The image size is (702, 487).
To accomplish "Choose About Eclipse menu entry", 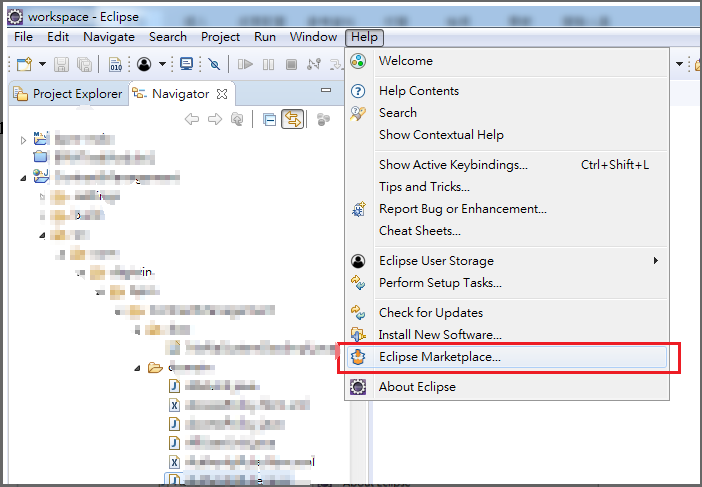I will tap(507, 387).
